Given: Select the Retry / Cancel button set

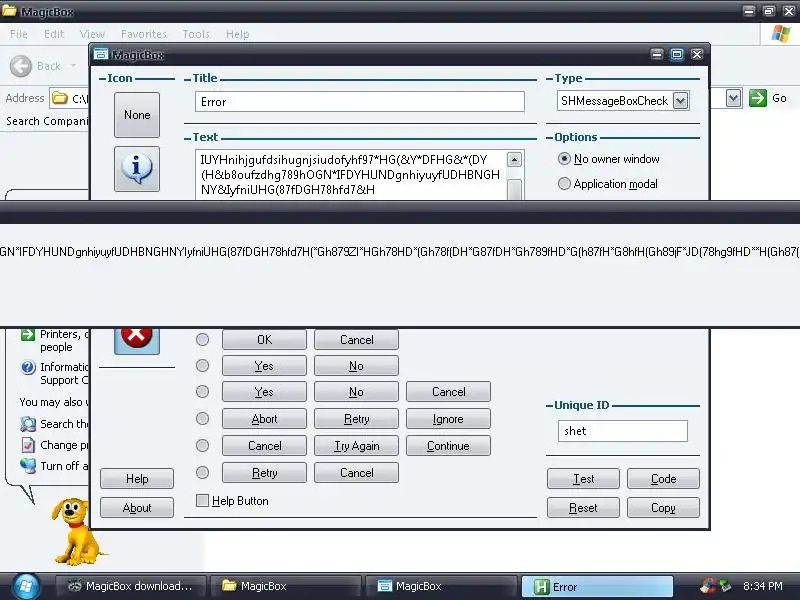Looking at the screenshot, I should point(203,473).
